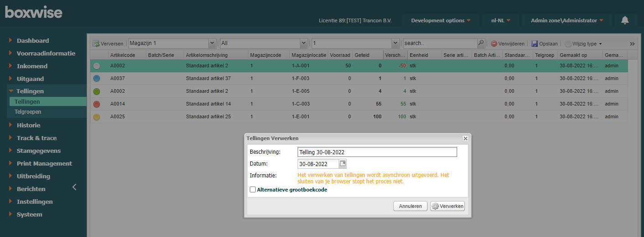Viewport: 644px width, 237px height.
Task: Click Annuleren in the dialog
Action: click(x=410, y=206)
